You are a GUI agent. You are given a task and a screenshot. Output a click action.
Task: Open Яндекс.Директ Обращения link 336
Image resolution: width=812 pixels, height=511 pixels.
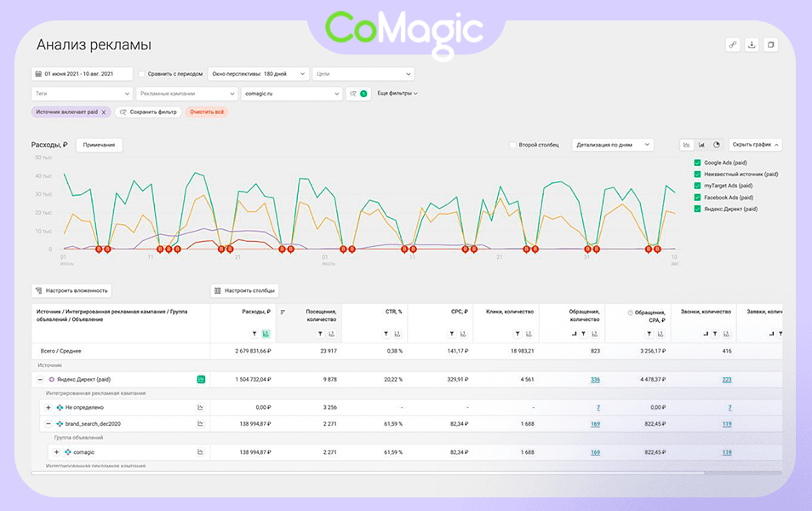point(595,380)
